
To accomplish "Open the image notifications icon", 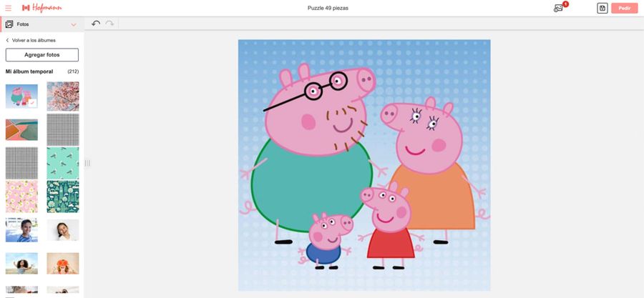I will 559,8.
